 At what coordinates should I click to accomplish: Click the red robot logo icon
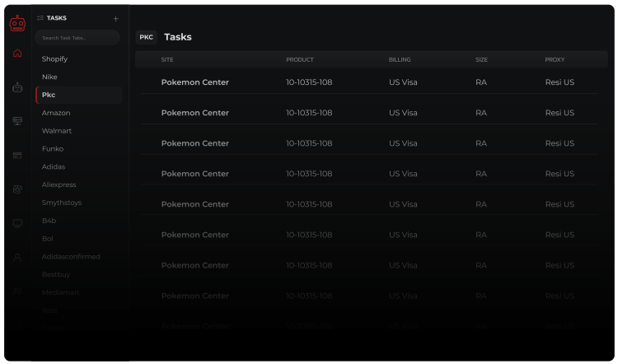click(x=17, y=24)
